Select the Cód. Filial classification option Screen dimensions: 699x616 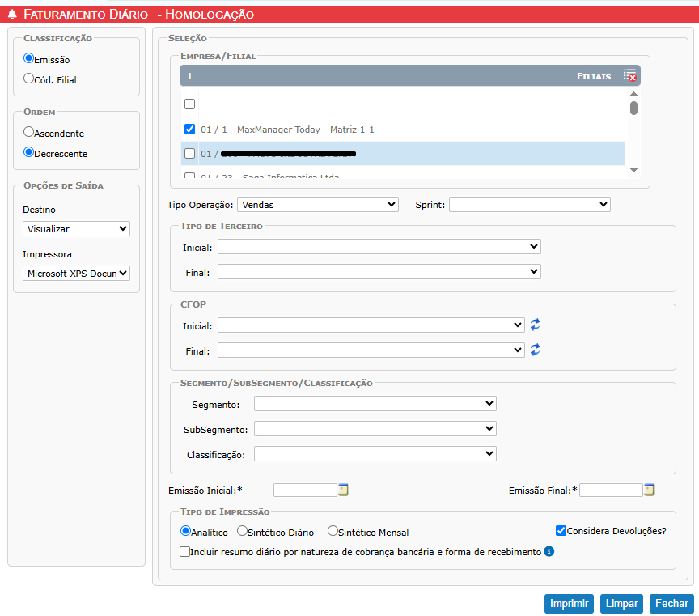(x=29, y=79)
